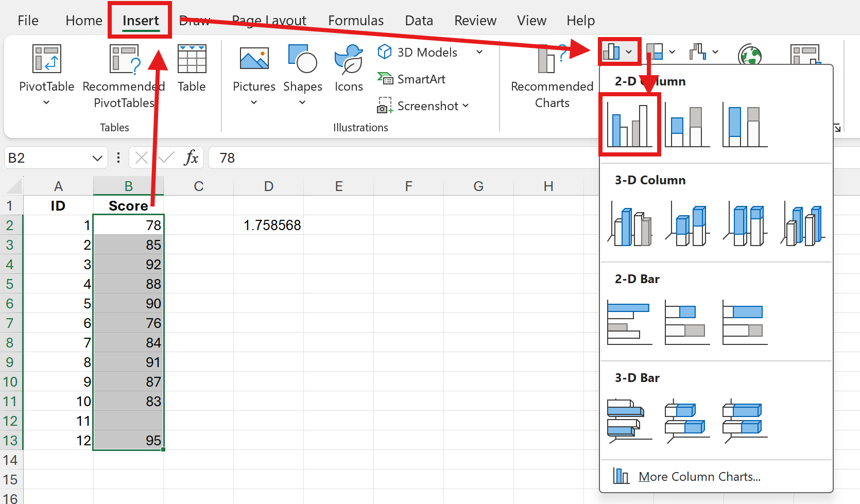Click the Insert Function fx button
Image resolution: width=860 pixels, height=504 pixels.
coord(191,158)
